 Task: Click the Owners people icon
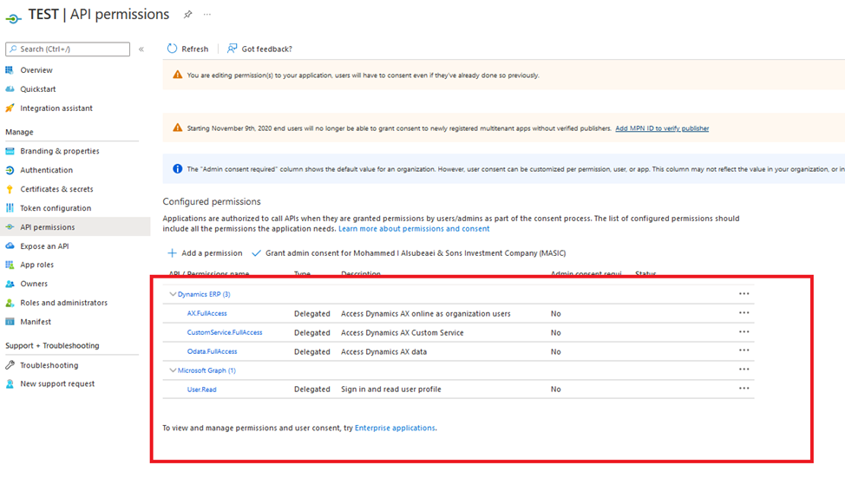tap(10, 284)
